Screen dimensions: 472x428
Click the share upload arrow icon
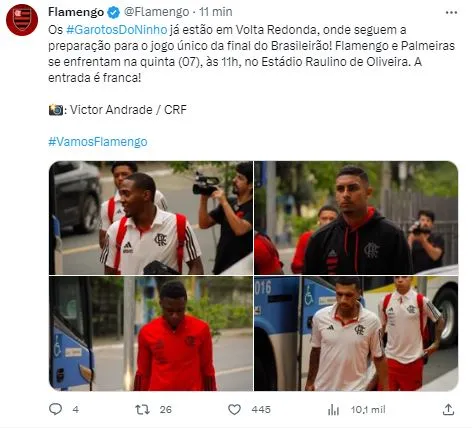point(449,409)
